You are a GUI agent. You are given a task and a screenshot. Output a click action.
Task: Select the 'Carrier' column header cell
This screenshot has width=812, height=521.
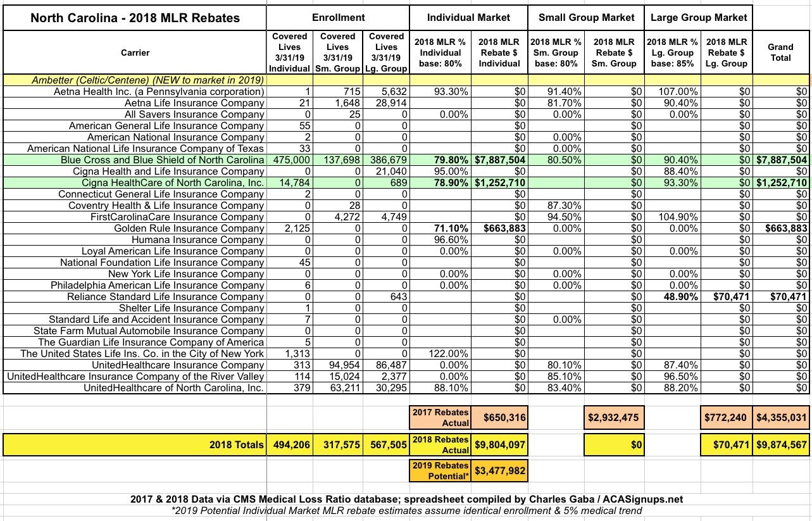click(135, 52)
